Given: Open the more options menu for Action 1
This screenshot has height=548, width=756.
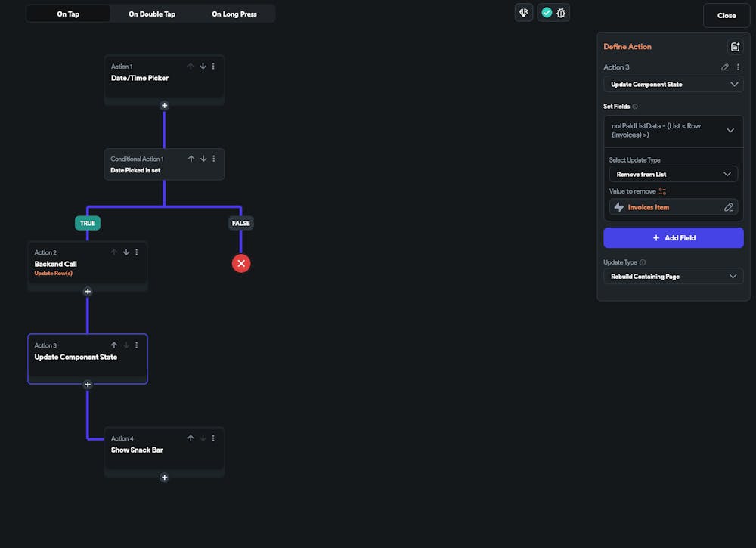Looking at the screenshot, I should coord(214,66).
